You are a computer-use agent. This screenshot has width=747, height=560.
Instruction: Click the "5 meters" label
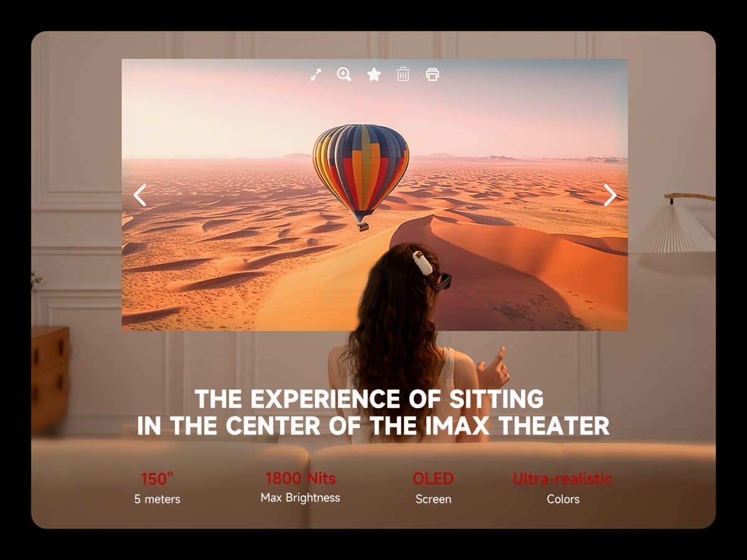point(157,499)
